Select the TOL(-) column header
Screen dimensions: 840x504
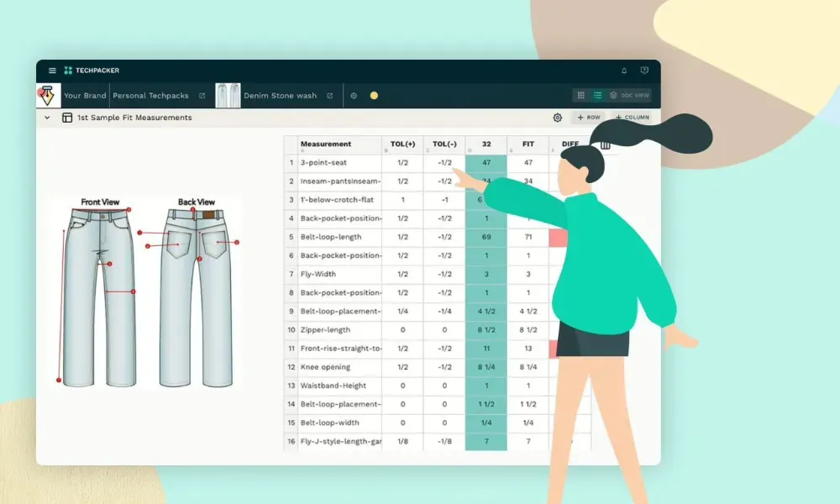click(x=444, y=144)
